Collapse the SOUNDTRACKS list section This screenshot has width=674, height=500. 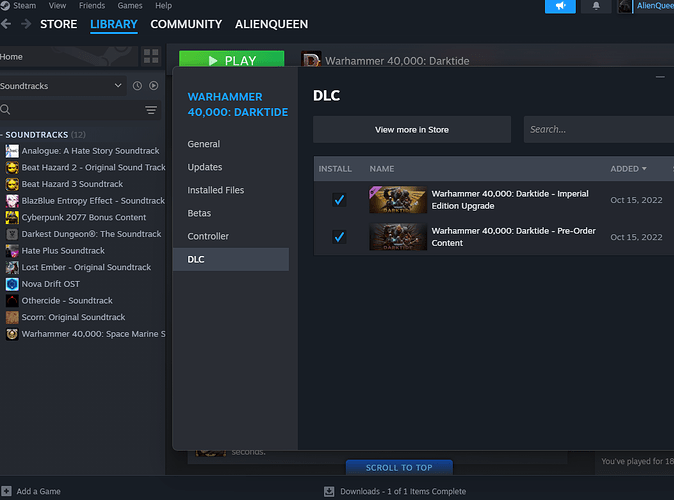pyautogui.click(x=2, y=135)
